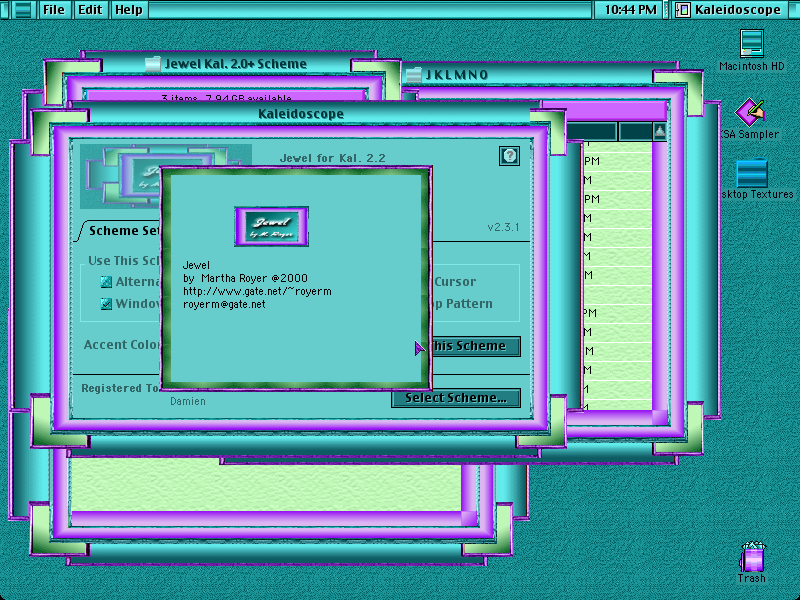Click the 'Jewel for Kal. 2.2' scheme name
This screenshot has width=800, height=600.
(x=333, y=158)
